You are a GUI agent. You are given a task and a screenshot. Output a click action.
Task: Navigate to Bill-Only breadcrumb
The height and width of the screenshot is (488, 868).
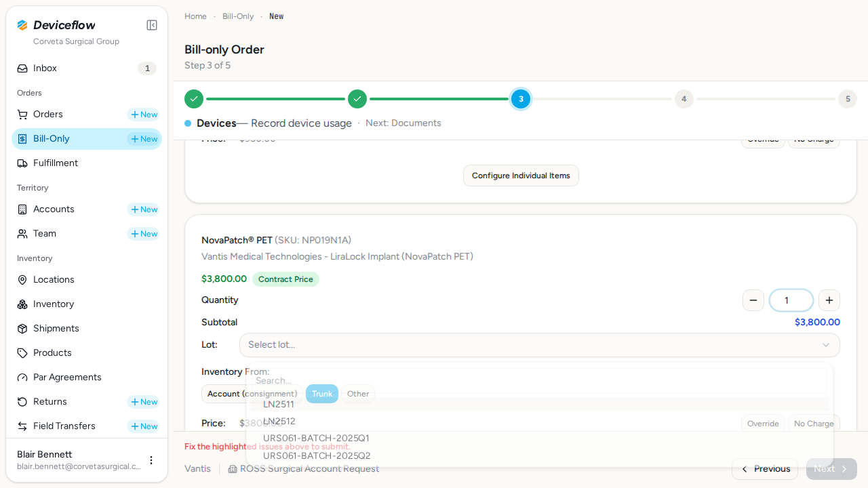point(238,16)
